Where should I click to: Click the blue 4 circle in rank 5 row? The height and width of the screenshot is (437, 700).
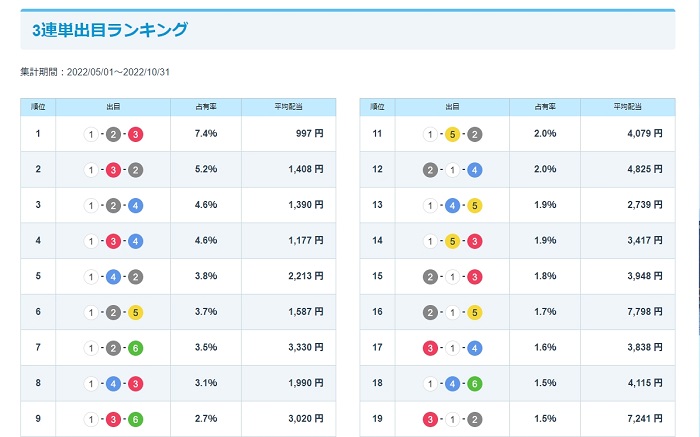tap(113, 276)
